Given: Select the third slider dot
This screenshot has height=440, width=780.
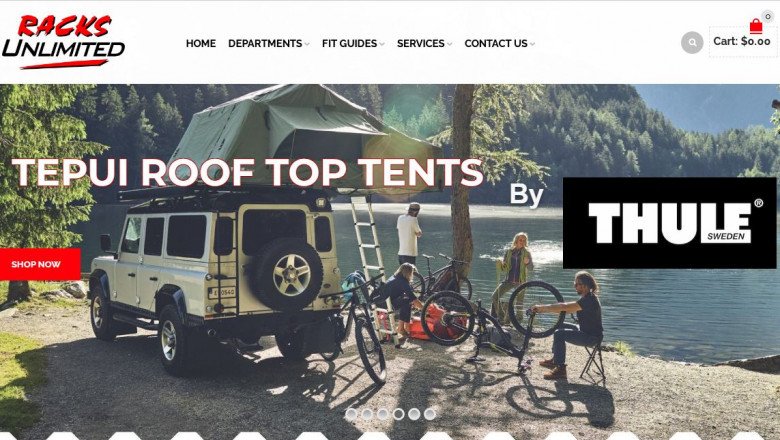Looking at the screenshot, I should click(383, 414).
